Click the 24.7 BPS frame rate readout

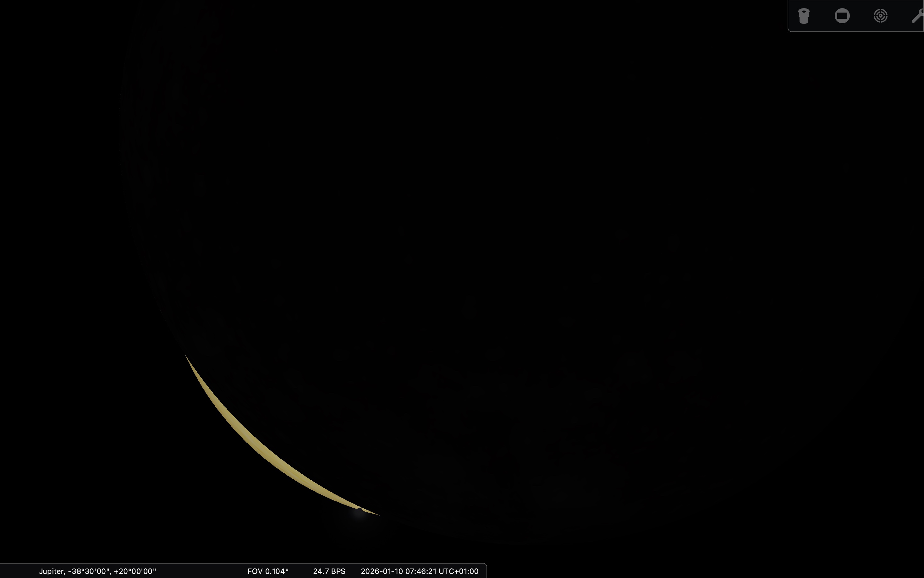coord(329,571)
